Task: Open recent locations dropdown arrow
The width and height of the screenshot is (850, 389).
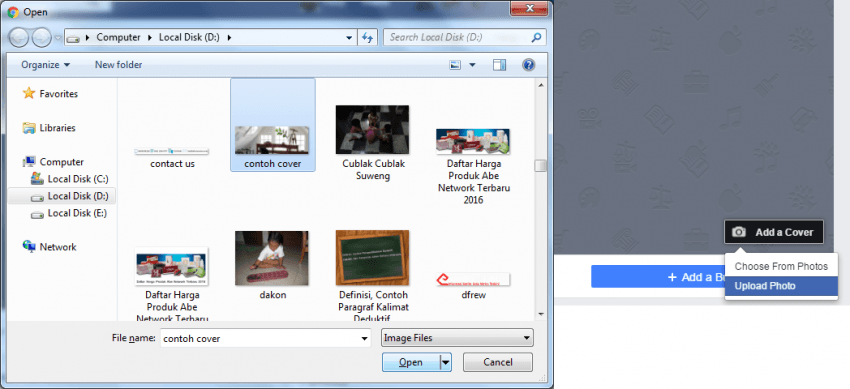Action: tap(57, 38)
